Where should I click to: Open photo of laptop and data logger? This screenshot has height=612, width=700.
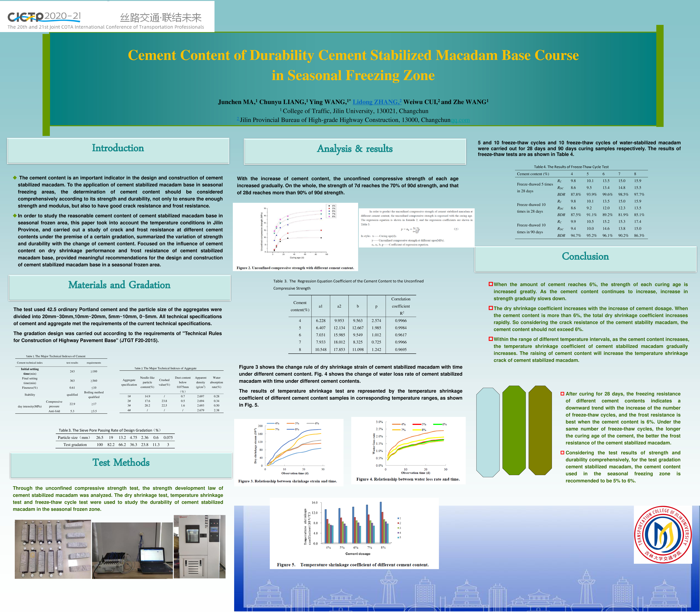click(132, 550)
